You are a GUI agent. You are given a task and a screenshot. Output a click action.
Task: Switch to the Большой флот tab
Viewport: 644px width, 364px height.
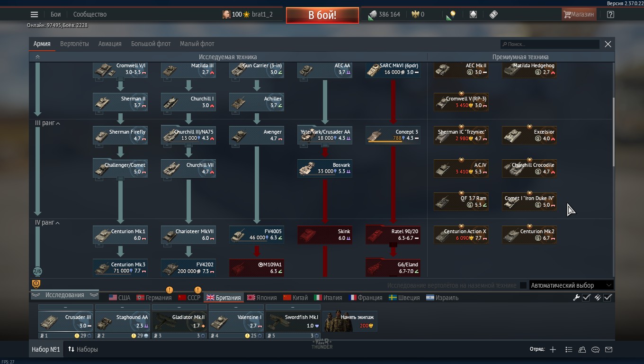(151, 44)
